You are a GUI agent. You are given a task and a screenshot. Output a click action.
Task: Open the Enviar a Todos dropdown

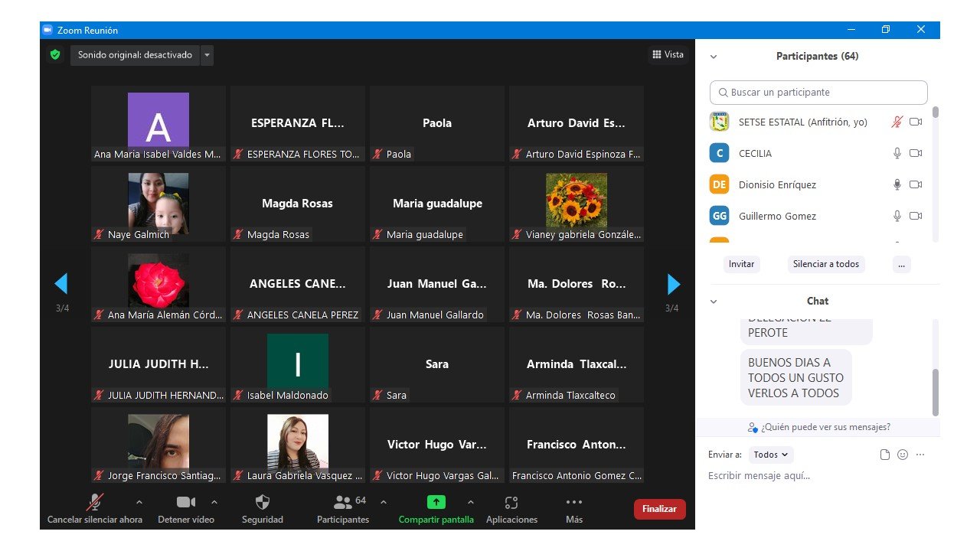pos(771,455)
